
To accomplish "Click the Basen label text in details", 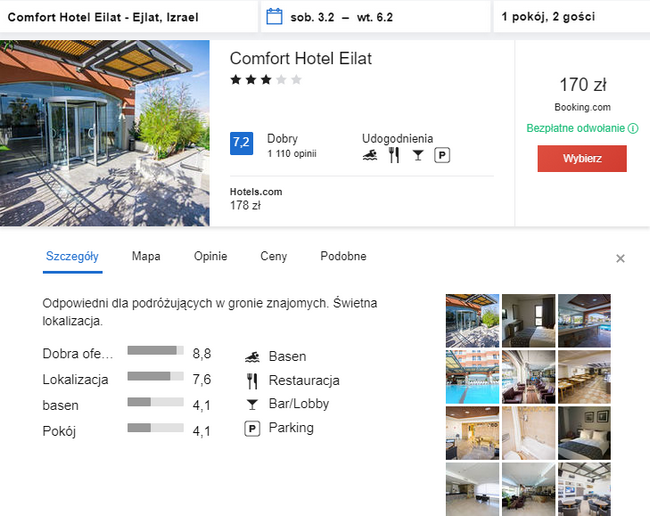I will [287, 357].
